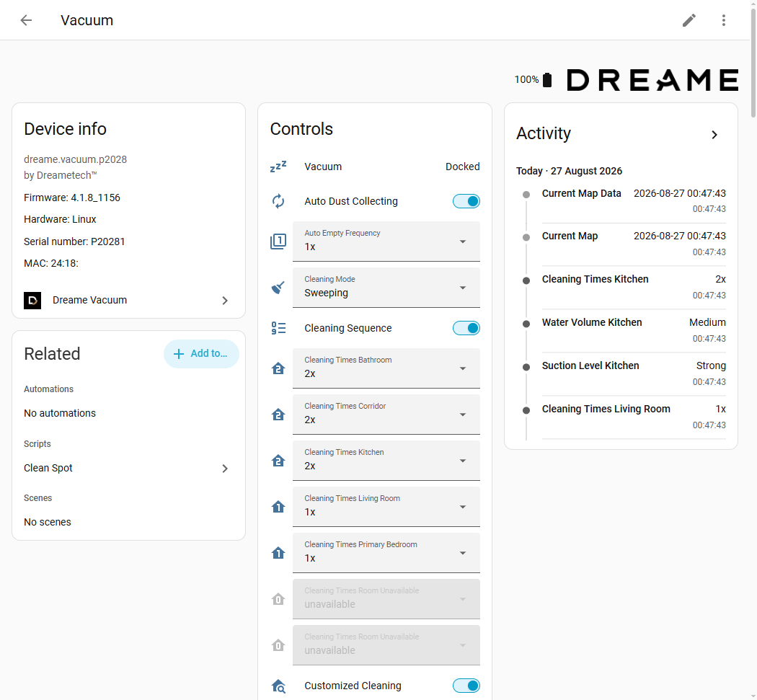
Task: Open the three-dot overflow menu
Action: point(723,20)
